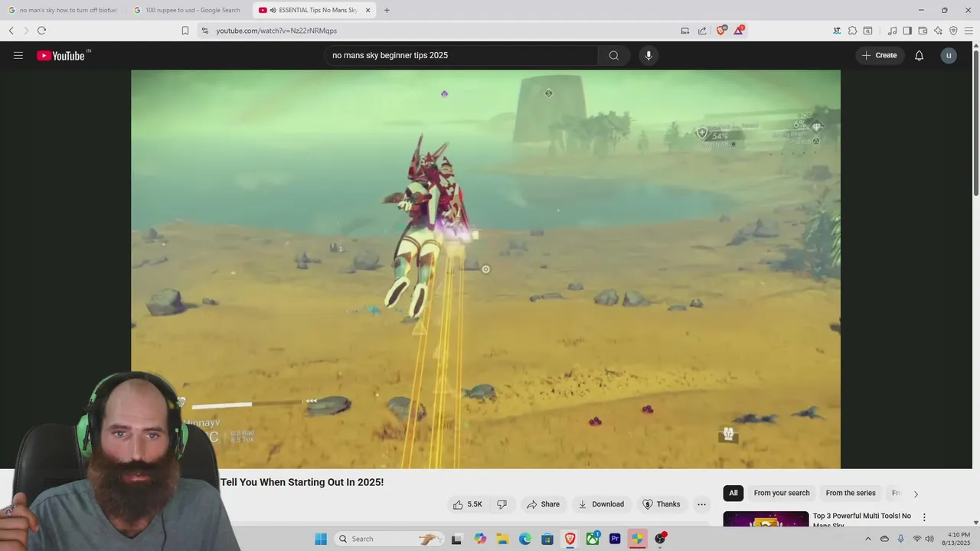Open a new browser tab

(x=387, y=10)
